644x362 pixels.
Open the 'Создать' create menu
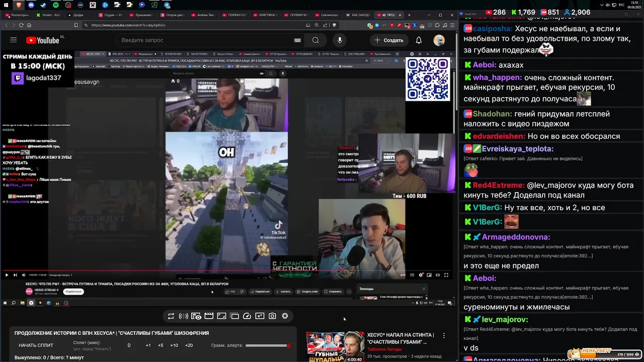pos(388,40)
